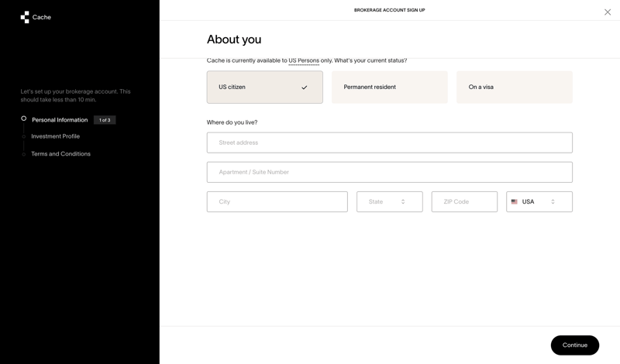Viewport: 620px width, 364px height.
Task: Choose Permanent resident status
Action: click(x=389, y=88)
